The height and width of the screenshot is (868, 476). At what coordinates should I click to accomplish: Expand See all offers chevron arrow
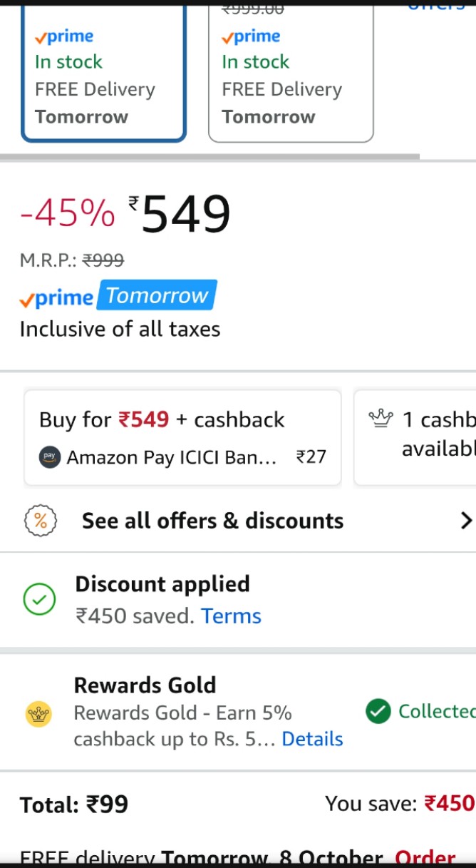coord(466,521)
